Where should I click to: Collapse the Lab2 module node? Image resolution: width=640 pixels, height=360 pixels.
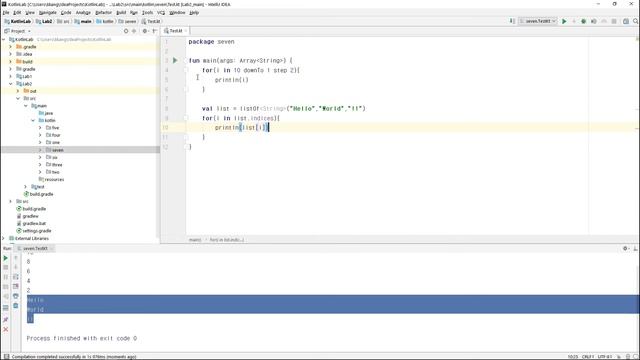pos(11,84)
